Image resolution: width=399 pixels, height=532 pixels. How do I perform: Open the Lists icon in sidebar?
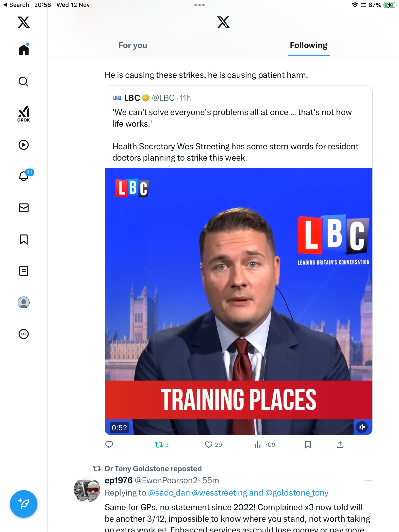(x=24, y=271)
